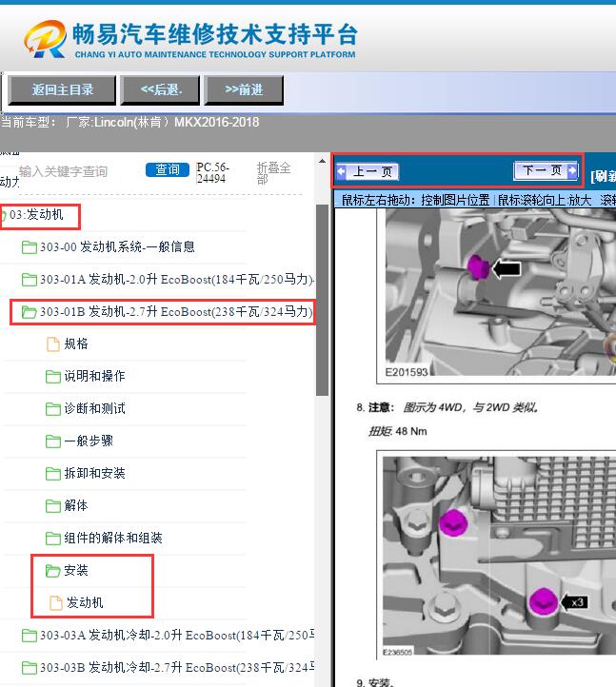
Task: Click tree scrollbar up arrow
Action: point(322,161)
